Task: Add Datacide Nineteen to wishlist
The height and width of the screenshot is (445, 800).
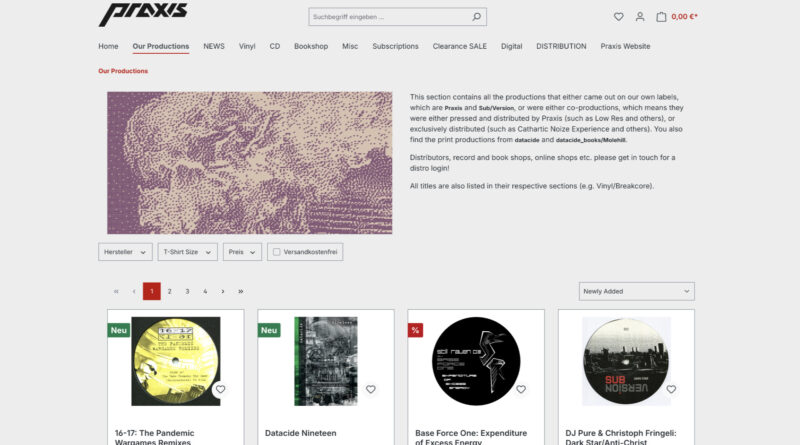Action: pos(370,389)
